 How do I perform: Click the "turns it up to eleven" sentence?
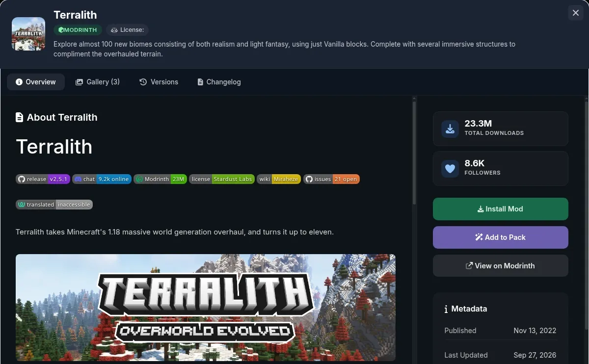175,232
